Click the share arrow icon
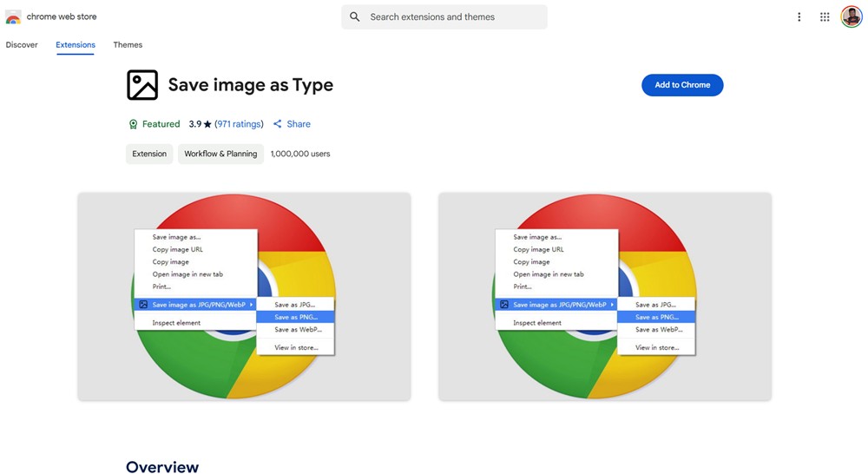 coord(278,124)
